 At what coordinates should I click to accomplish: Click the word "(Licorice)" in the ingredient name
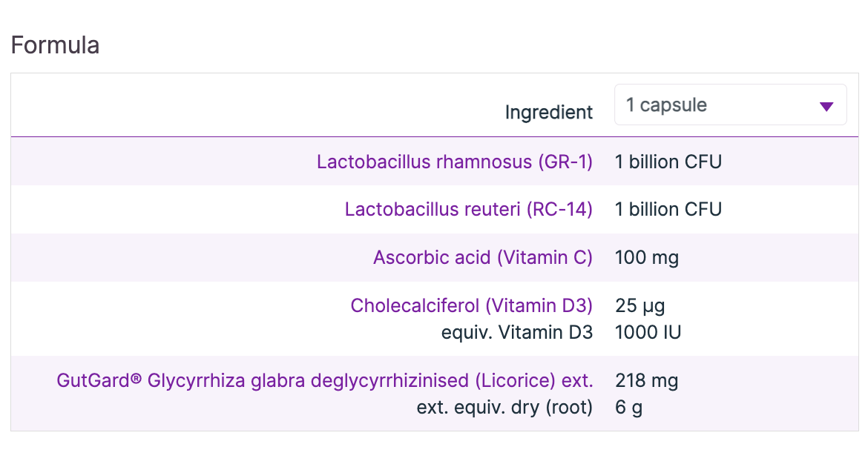coord(516,381)
